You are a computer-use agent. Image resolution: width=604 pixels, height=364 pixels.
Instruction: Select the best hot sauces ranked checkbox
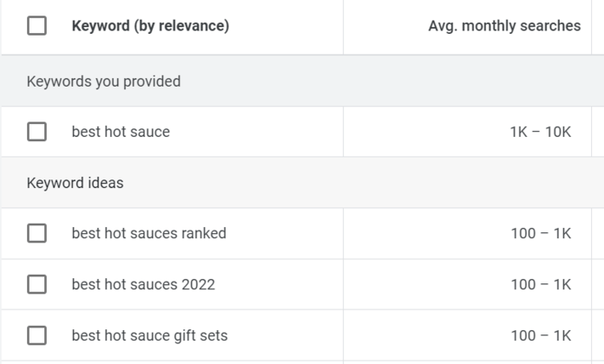[36, 233]
